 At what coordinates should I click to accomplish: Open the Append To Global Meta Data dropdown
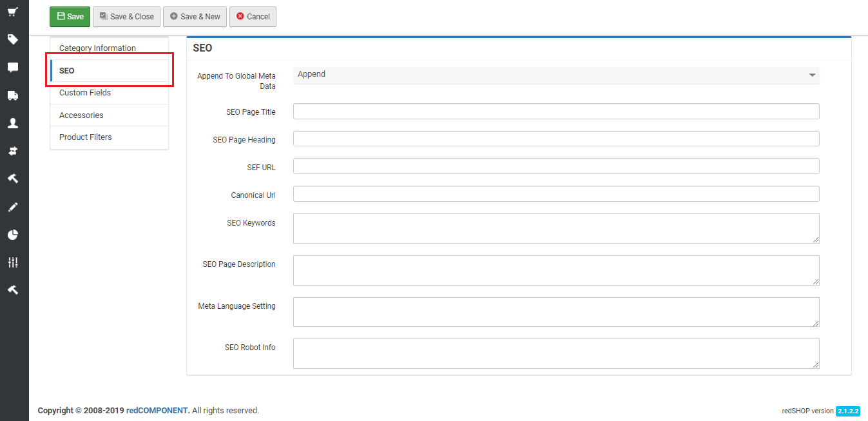(556, 75)
